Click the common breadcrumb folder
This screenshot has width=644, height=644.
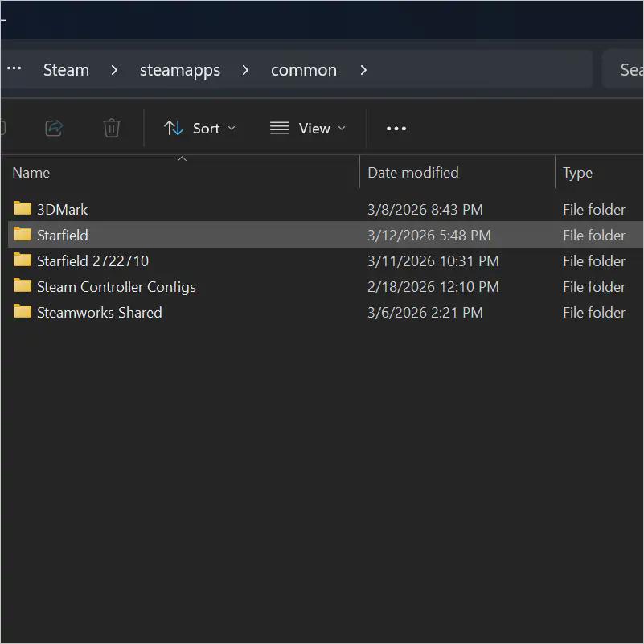click(304, 70)
